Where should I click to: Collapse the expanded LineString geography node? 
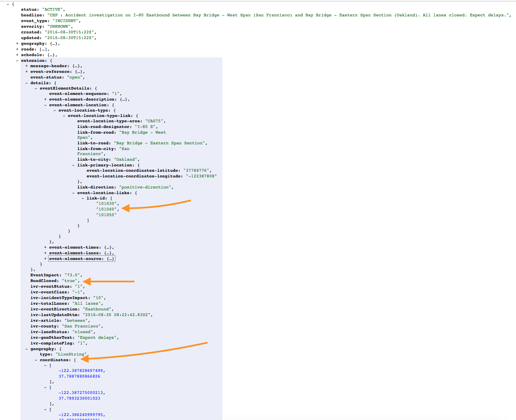click(26, 349)
